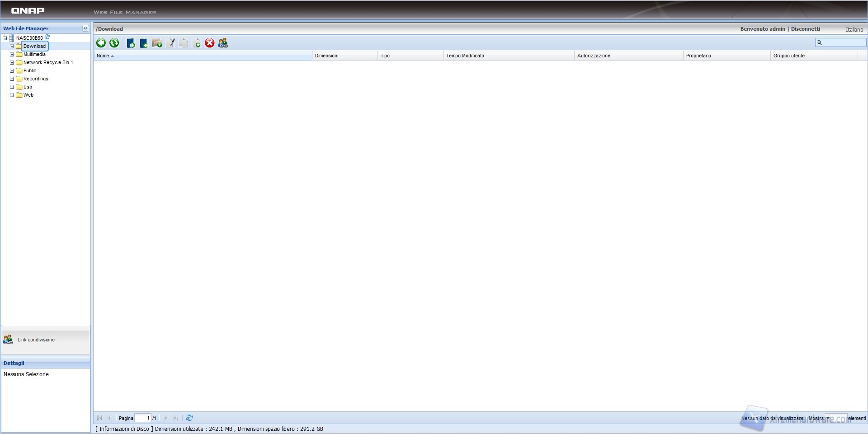868x434 pixels.
Task: Create a new folder with the toolbar icon
Action: tap(157, 43)
